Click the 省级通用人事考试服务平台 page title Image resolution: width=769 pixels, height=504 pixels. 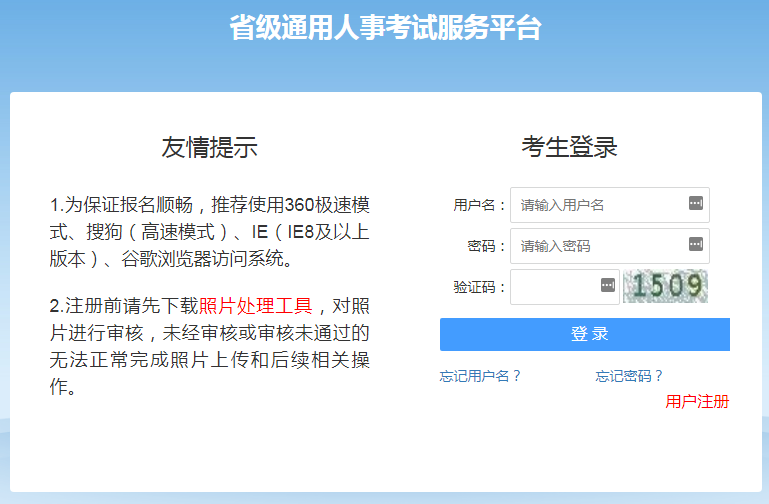tap(385, 28)
